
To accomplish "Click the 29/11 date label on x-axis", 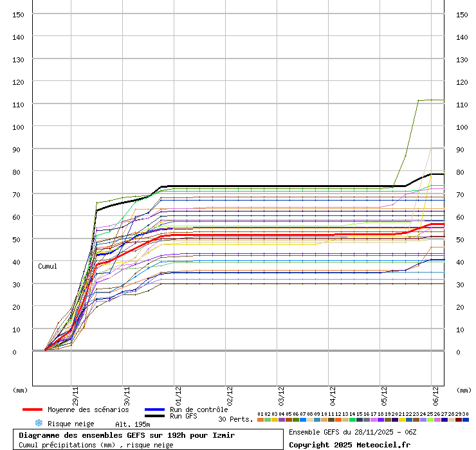I will click(75, 396).
